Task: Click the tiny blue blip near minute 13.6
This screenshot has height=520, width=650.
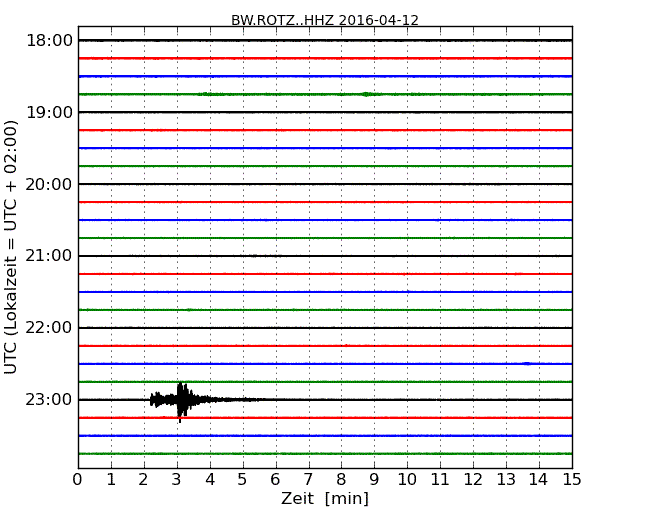Action: coord(527,364)
